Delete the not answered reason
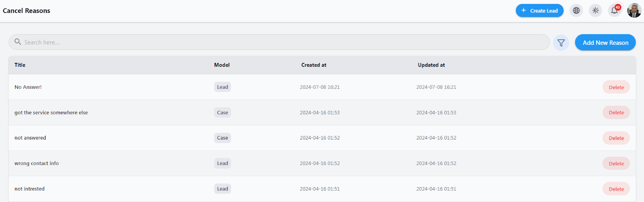Screen dimensions: 644x202 point(616,138)
